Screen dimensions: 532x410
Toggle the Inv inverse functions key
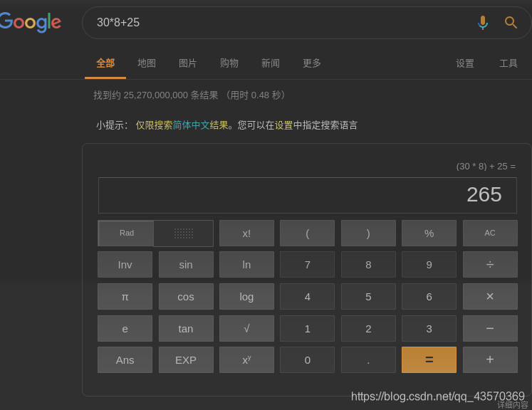[125, 265]
